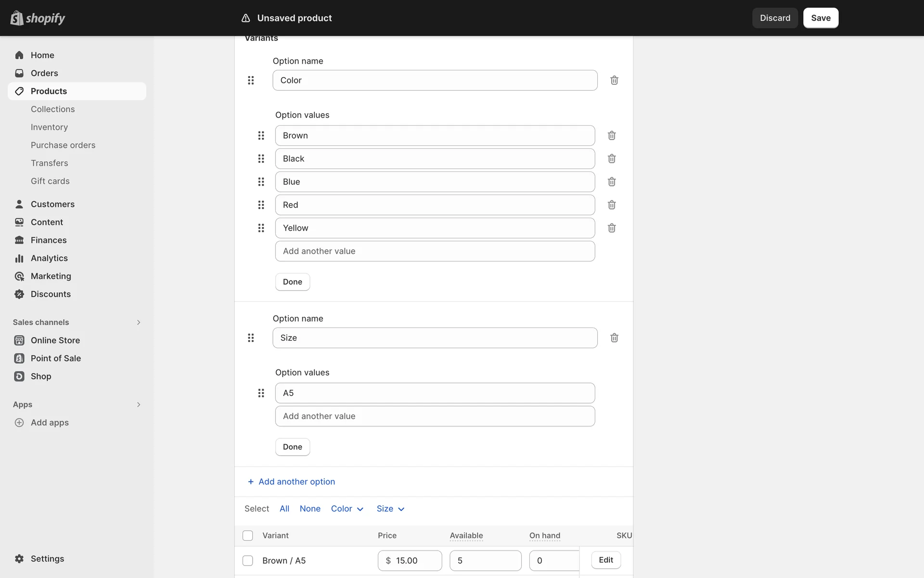924x578 pixels.
Task: Check the Brown / A5 variant checkbox
Action: [x=248, y=561]
